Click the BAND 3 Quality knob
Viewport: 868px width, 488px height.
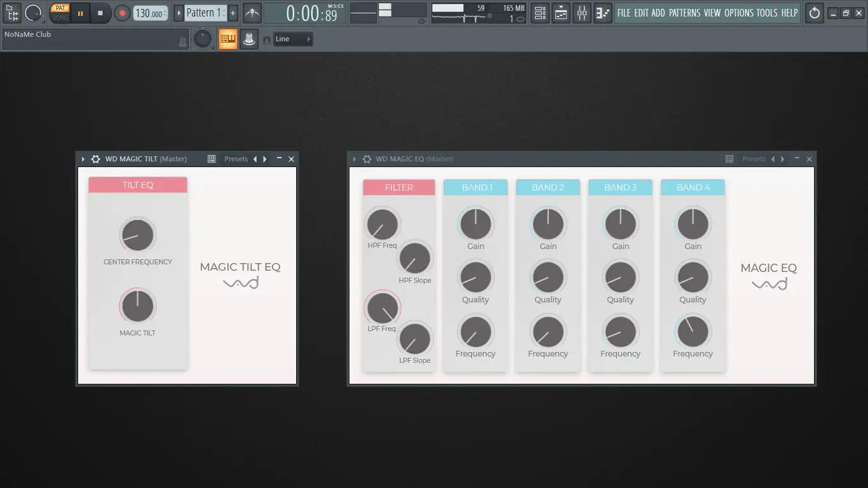(621, 278)
